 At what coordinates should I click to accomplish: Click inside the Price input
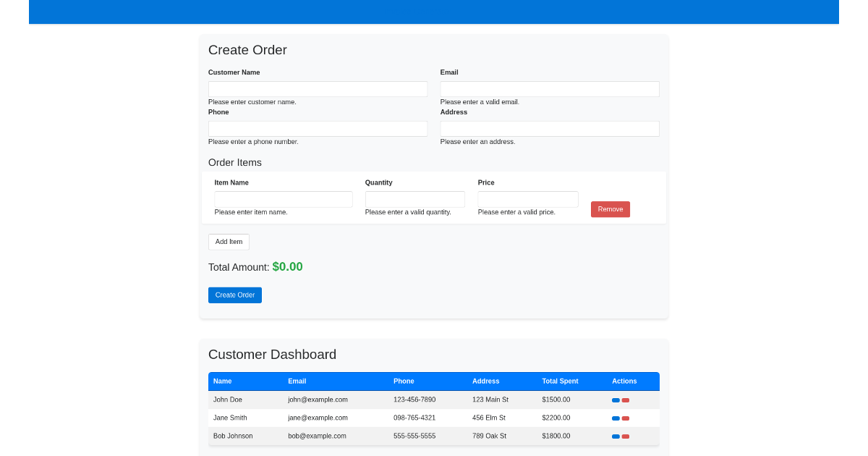tap(528, 199)
